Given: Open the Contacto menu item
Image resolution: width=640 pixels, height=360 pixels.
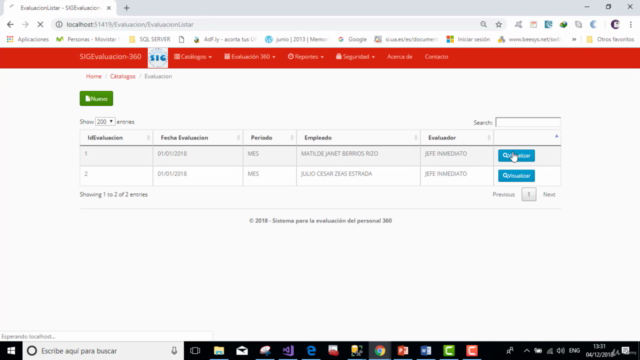Looking at the screenshot, I should point(436,57).
